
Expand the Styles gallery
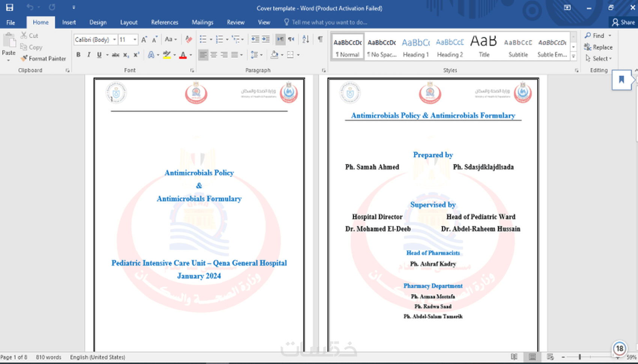[573, 56]
